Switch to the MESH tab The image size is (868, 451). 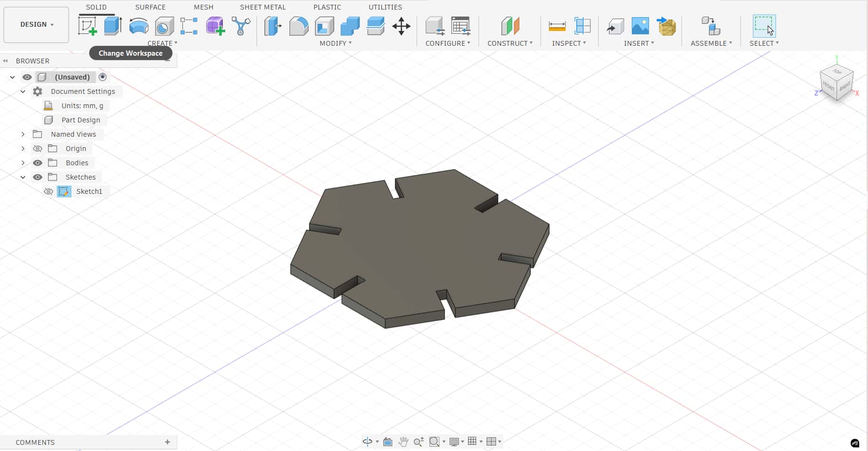(x=204, y=7)
